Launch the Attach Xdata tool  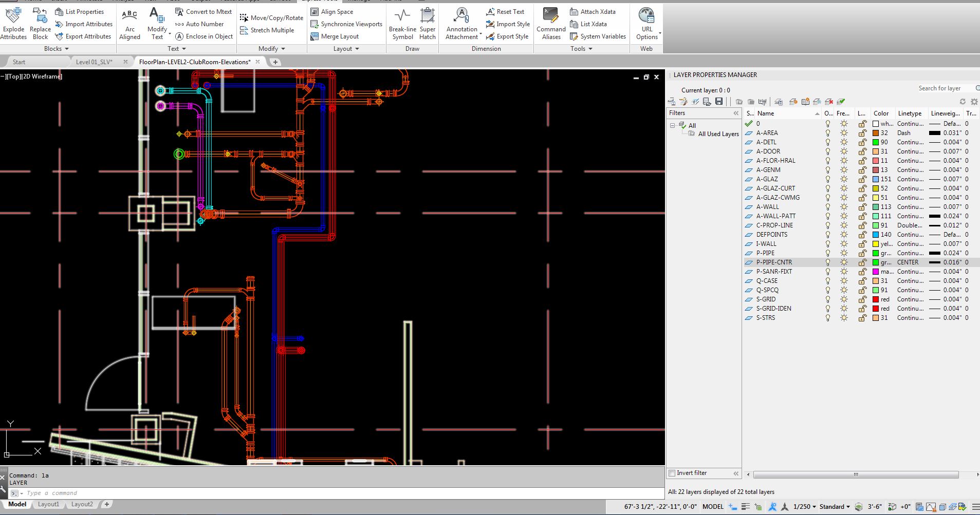coord(594,11)
